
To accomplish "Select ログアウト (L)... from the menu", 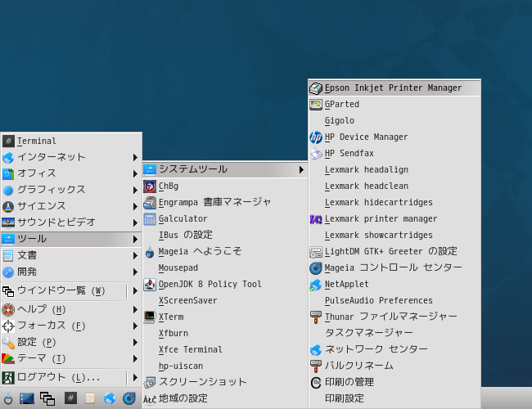I will (64, 377).
